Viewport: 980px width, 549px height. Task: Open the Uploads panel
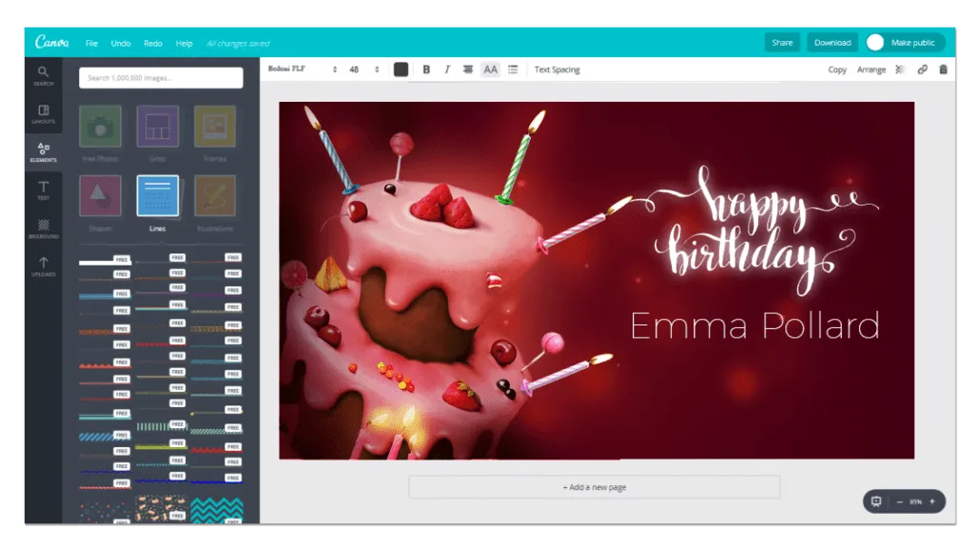point(44,266)
